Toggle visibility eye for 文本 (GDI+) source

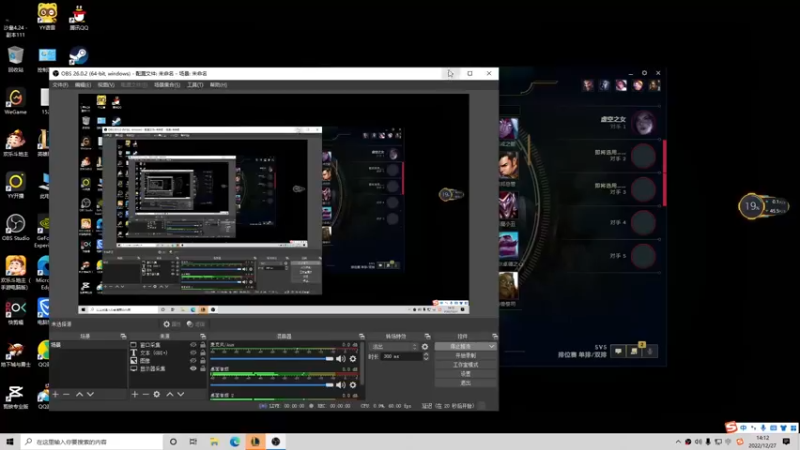[x=193, y=353]
